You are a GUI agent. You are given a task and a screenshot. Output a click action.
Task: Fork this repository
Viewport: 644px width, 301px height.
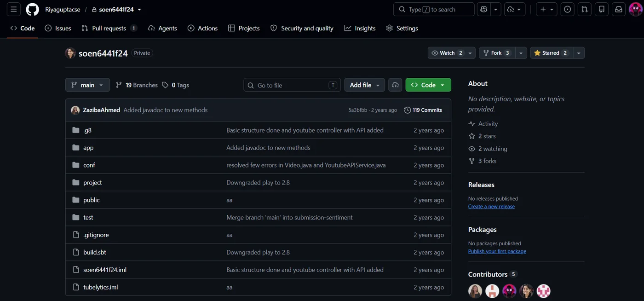[497, 53]
